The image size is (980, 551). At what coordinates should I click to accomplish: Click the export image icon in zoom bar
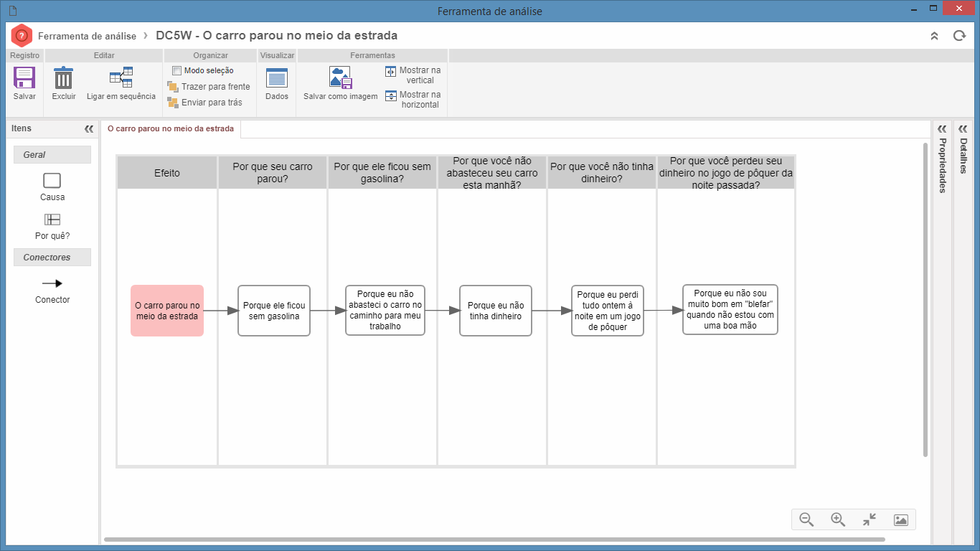pos(901,520)
